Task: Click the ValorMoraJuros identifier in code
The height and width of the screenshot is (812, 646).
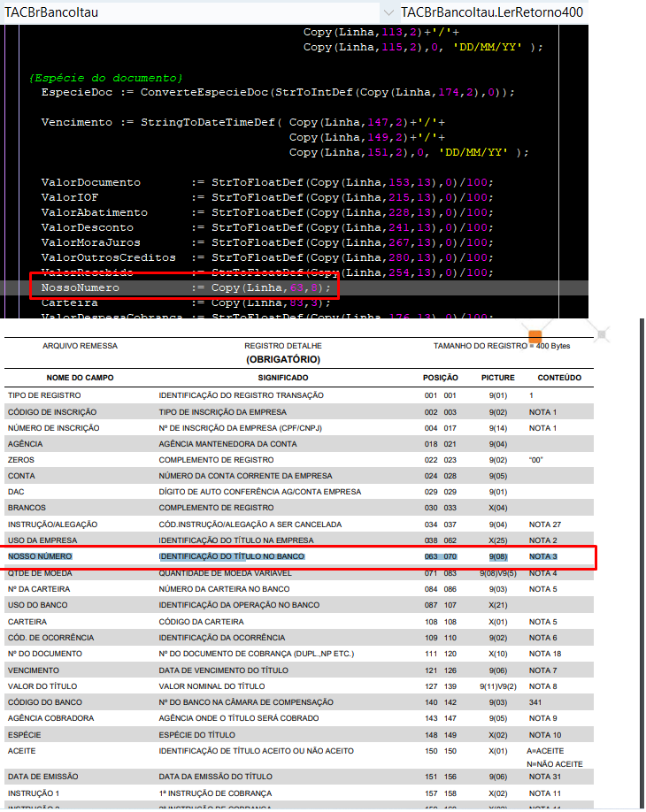Action: [90, 243]
